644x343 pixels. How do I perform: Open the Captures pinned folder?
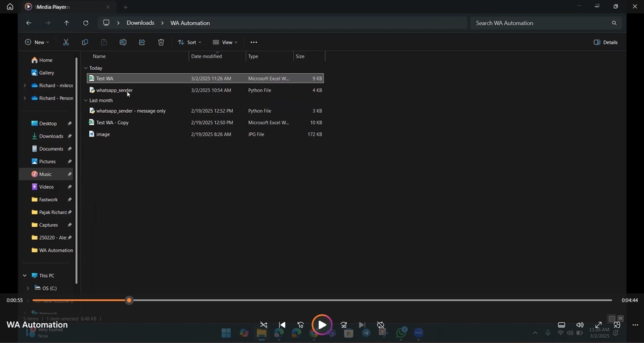click(x=48, y=225)
